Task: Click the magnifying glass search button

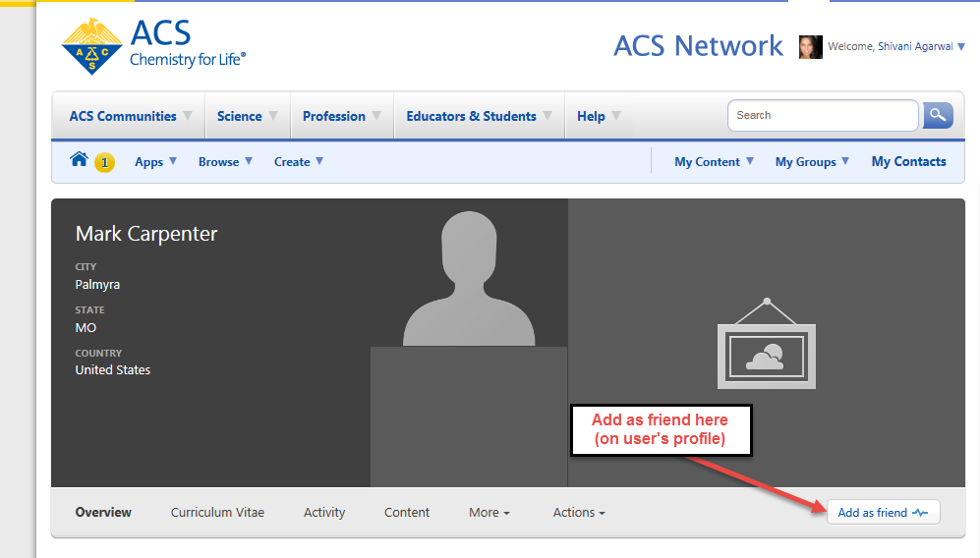Action: click(x=937, y=115)
